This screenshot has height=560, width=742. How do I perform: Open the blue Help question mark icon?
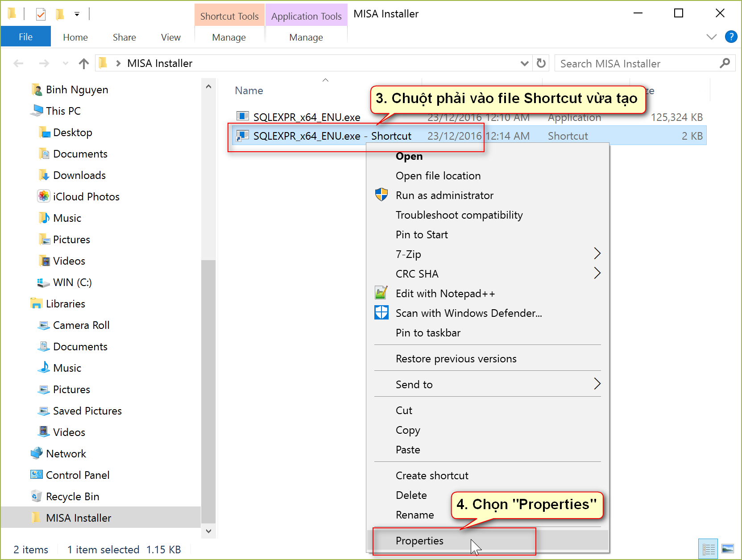coord(731,37)
